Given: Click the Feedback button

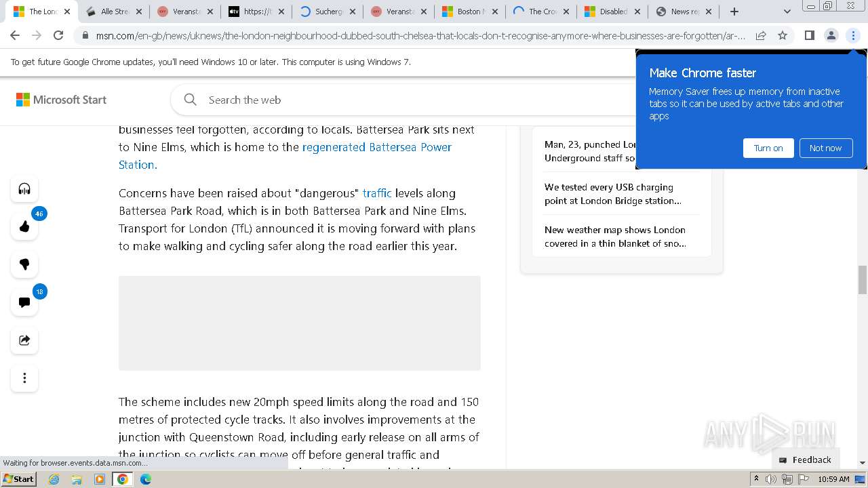Looking at the screenshot, I should tap(805, 460).
